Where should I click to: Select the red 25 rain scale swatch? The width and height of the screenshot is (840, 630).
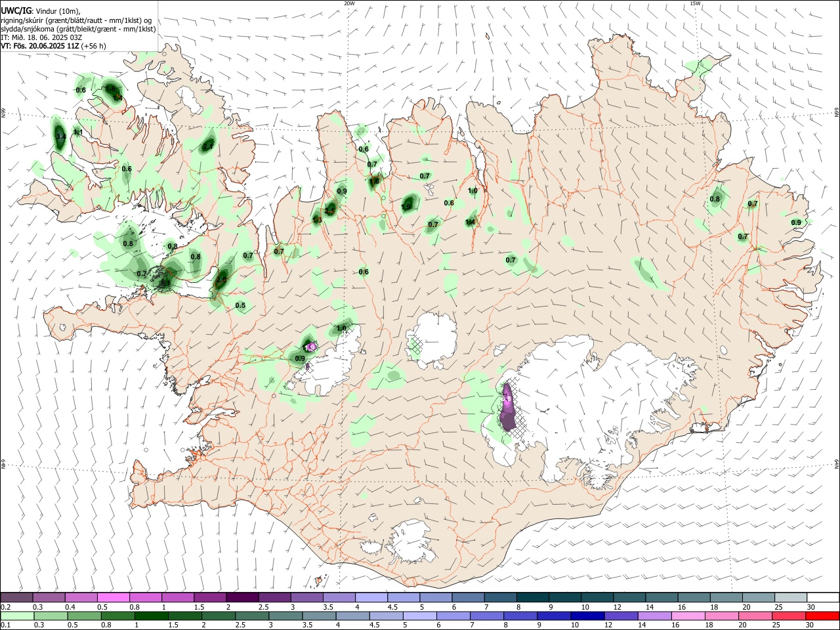click(x=788, y=616)
